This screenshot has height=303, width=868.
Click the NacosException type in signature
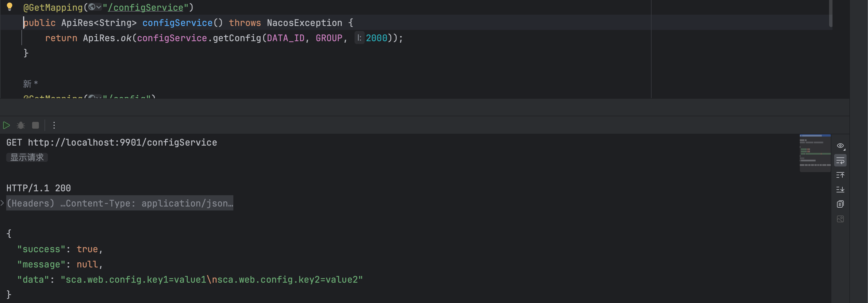[304, 23]
